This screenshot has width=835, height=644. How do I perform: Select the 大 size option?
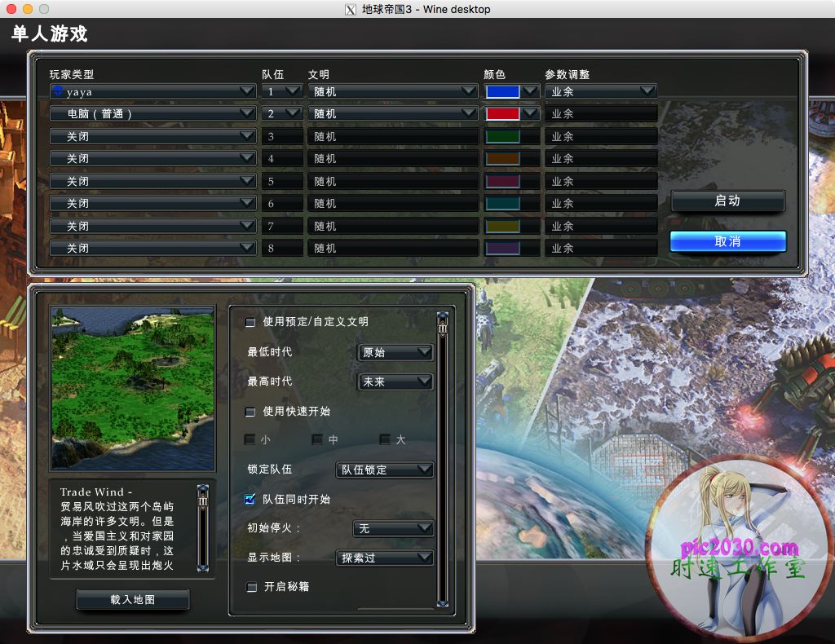385,439
